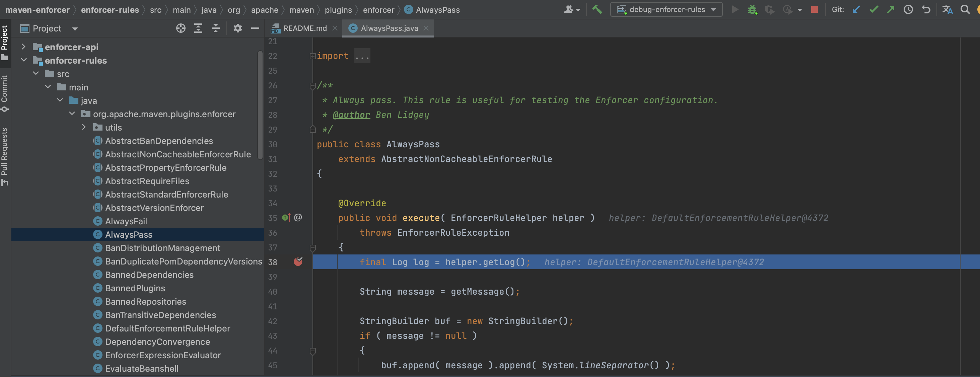
Task: Click the Build Project hammer icon
Action: (597, 9)
